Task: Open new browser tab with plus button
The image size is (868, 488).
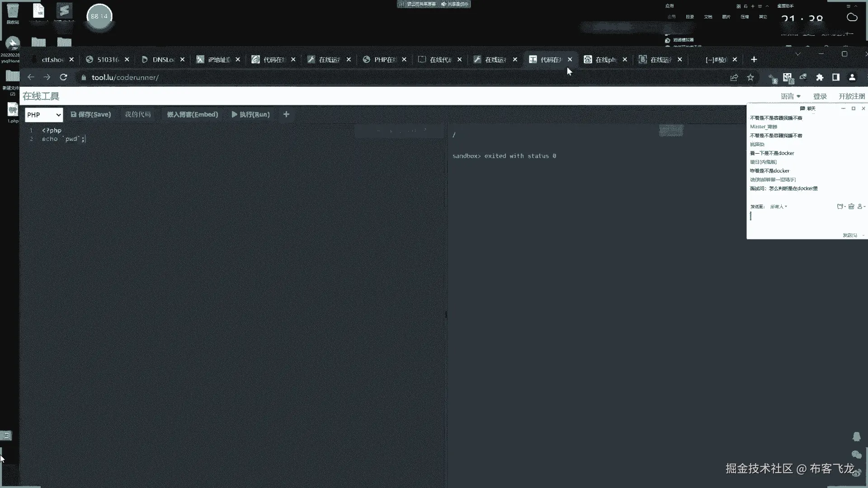Action: 754,60
